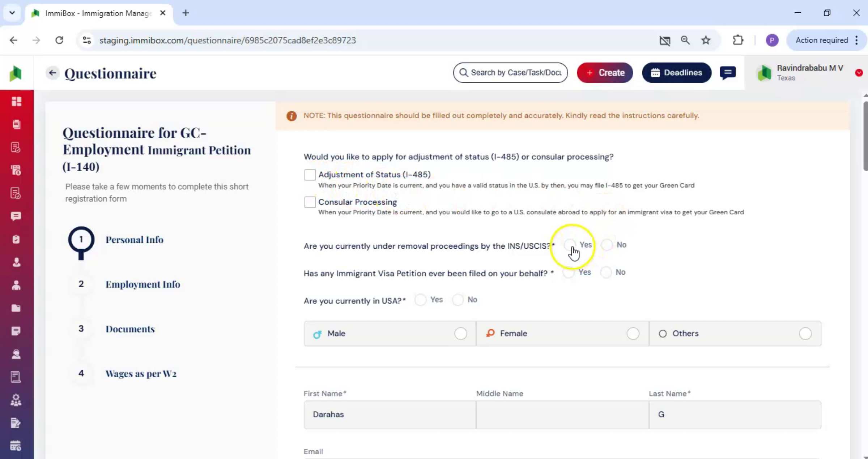This screenshot has height=459, width=868.
Task: Close the ImmiBox tab
Action: coord(163,13)
